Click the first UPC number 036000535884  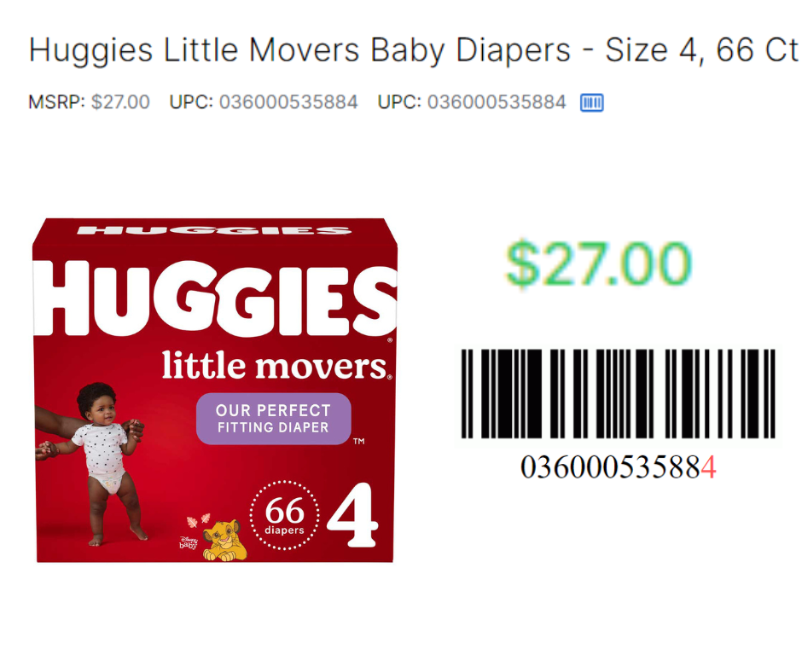coord(288,102)
